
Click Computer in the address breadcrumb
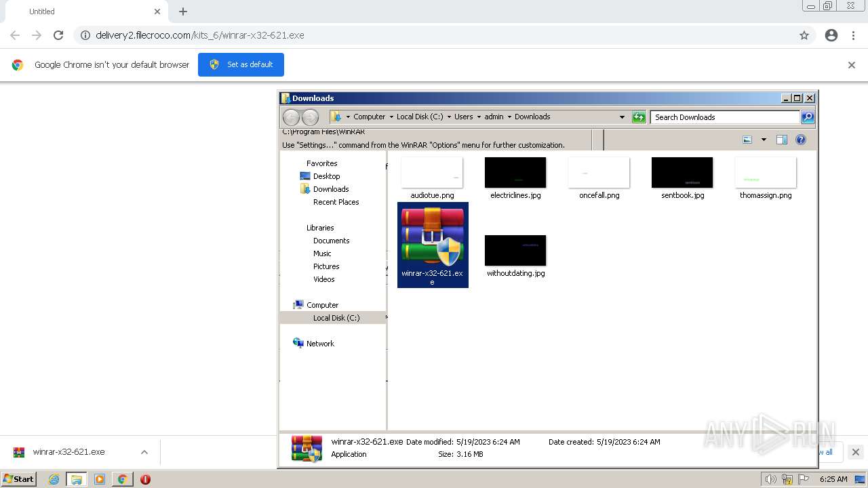369,117
